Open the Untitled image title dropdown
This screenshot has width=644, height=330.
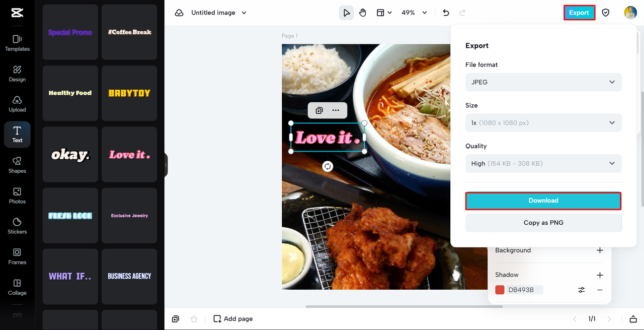pyautogui.click(x=219, y=13)
